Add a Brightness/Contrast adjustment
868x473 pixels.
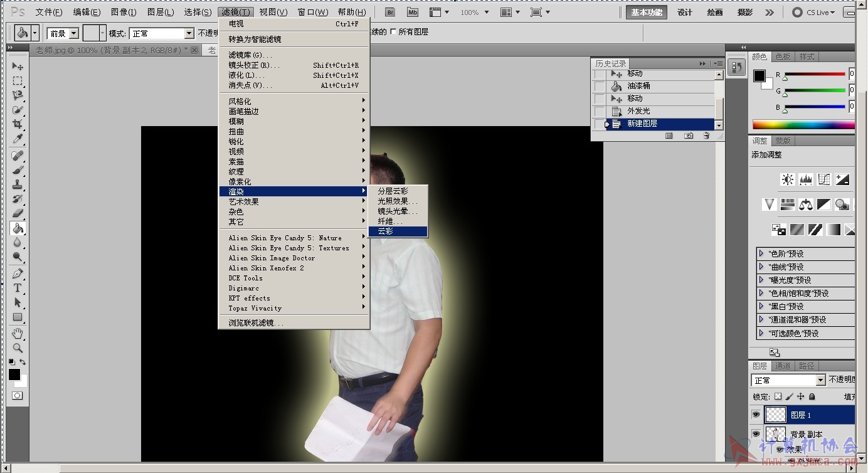788,179
